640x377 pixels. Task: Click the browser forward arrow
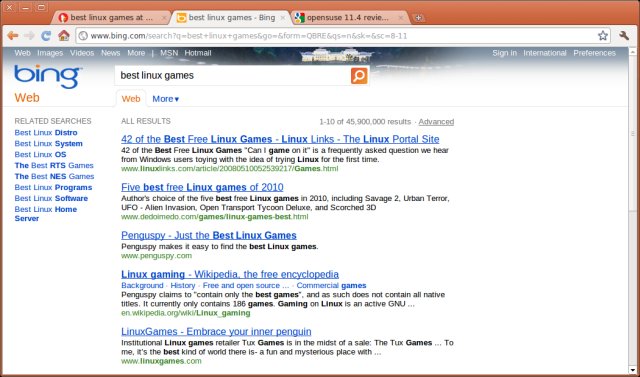click(x=29, y=36)
